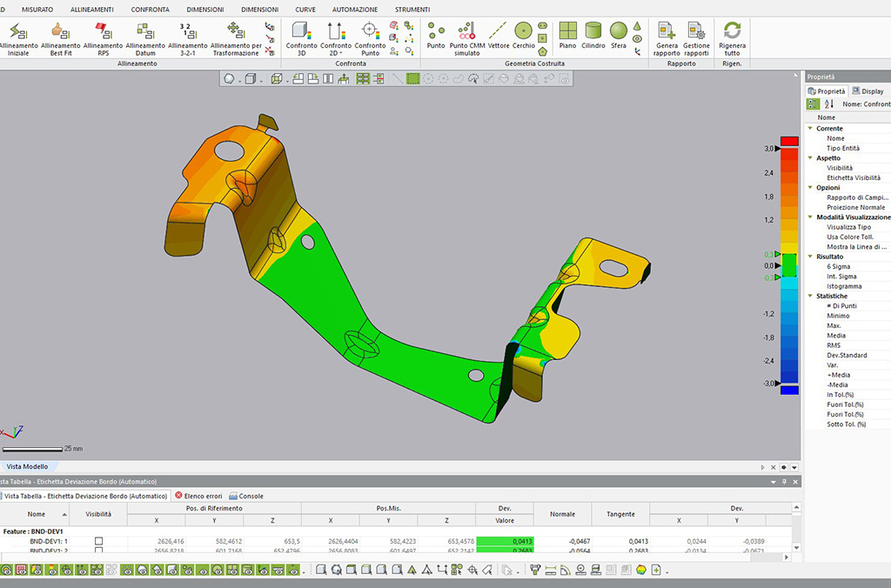Create a Punto geometry
The image size is (891, 588).
[x=436, y=36]
